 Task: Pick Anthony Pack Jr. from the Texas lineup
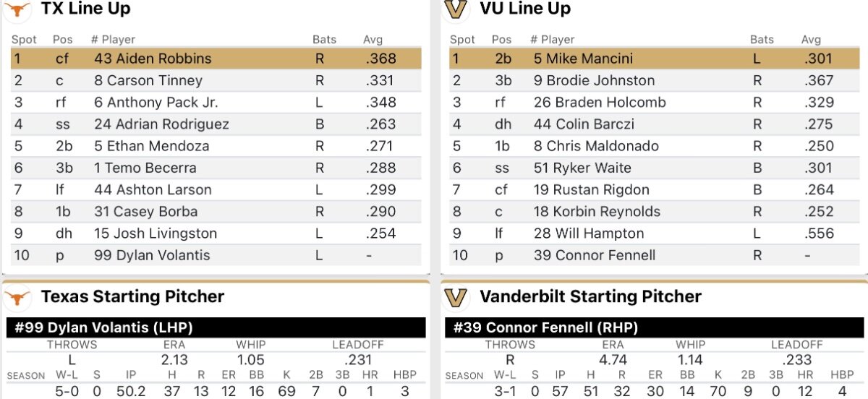[x=156, y=103]
